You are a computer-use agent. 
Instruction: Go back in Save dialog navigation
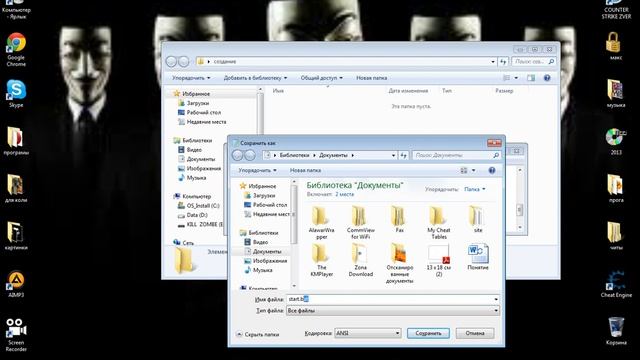(238, 155)
